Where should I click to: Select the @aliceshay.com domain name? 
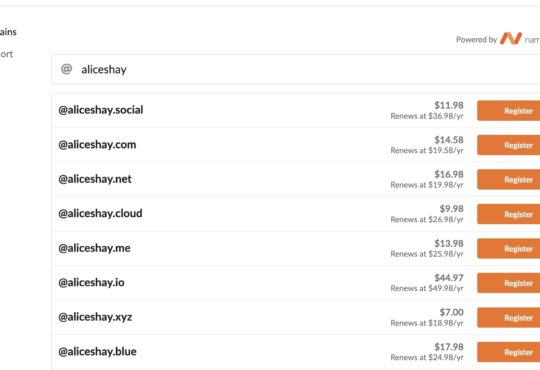[x=97, y=145]
